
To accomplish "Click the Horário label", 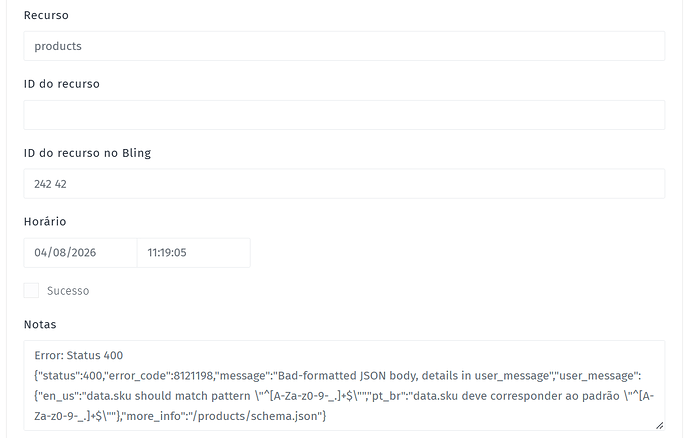I will (x=45, y=221).
